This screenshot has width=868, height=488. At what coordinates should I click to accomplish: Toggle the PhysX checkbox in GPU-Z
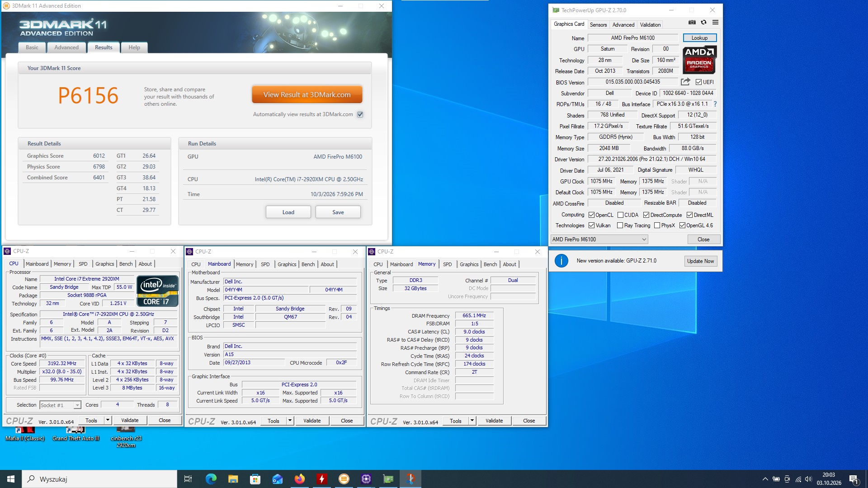pos(657,225)
